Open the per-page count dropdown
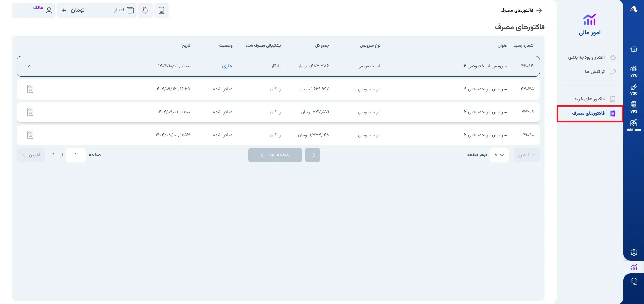644x304 pixels. click(x=499, y=155)
